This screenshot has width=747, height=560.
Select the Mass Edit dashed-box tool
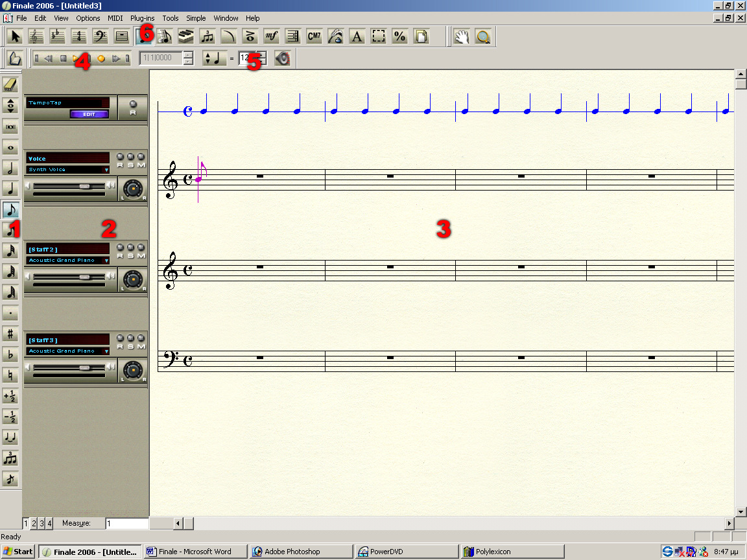click(379, 37)
